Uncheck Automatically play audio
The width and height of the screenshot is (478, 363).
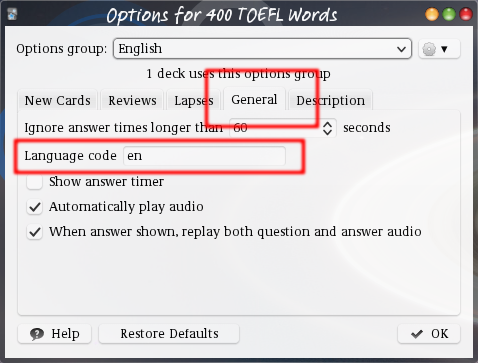tap(35, 207)
